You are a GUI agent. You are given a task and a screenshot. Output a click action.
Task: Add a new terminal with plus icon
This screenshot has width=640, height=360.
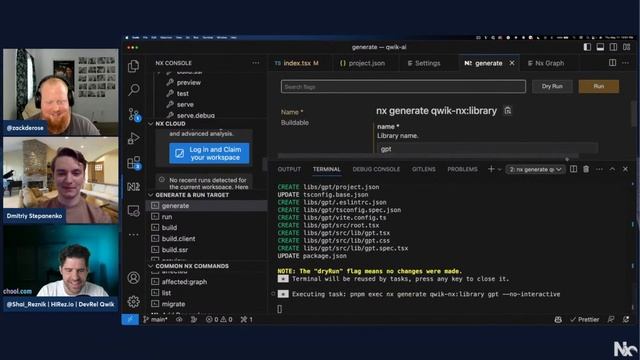(491, 169)
